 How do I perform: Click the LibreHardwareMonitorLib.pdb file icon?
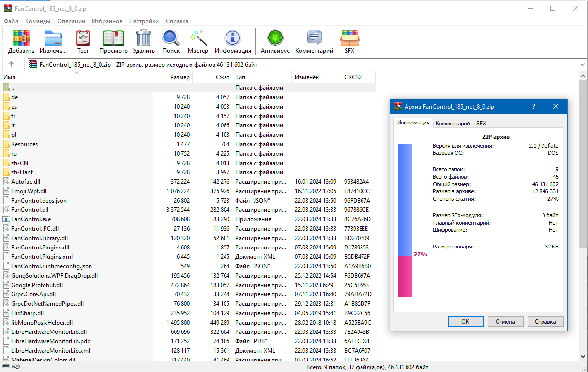(x=6, y=341)
